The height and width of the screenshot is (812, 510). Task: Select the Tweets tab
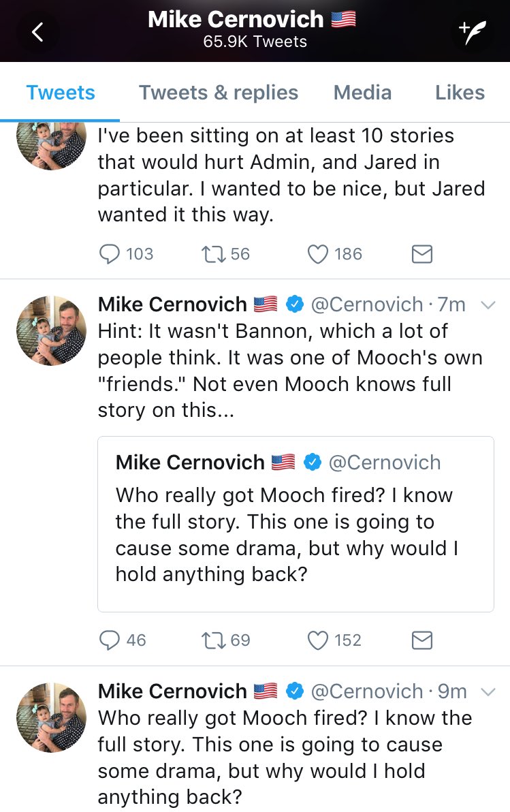click(61, 93)
